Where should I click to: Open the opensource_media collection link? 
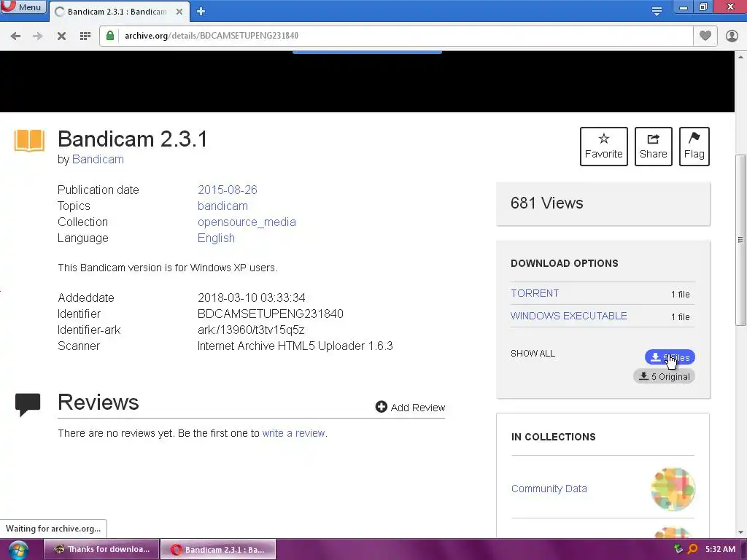(x=247, y=222)
